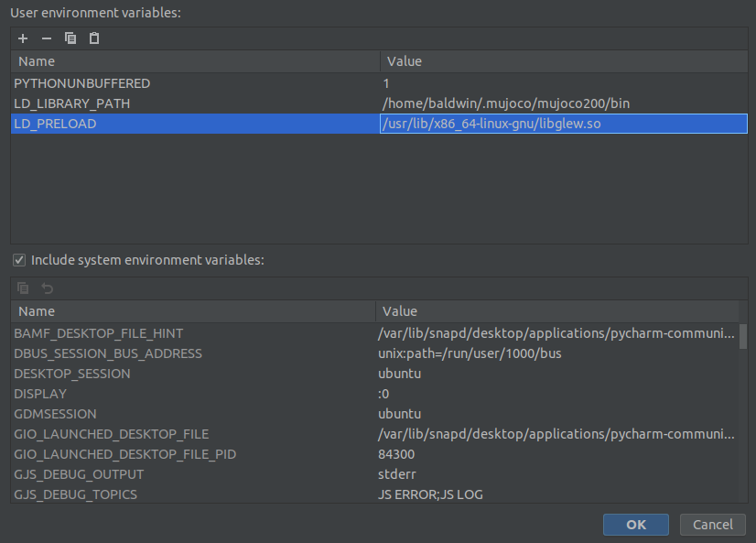Revert system environment variable changes
This screenshot has width=756, height=543.
(x=46, y=288)
